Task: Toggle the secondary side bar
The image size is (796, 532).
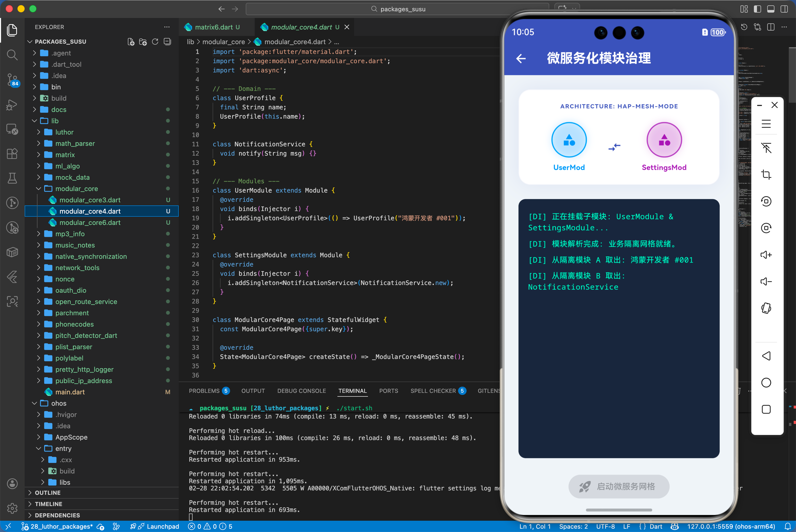Action: (x=784, y=9)
